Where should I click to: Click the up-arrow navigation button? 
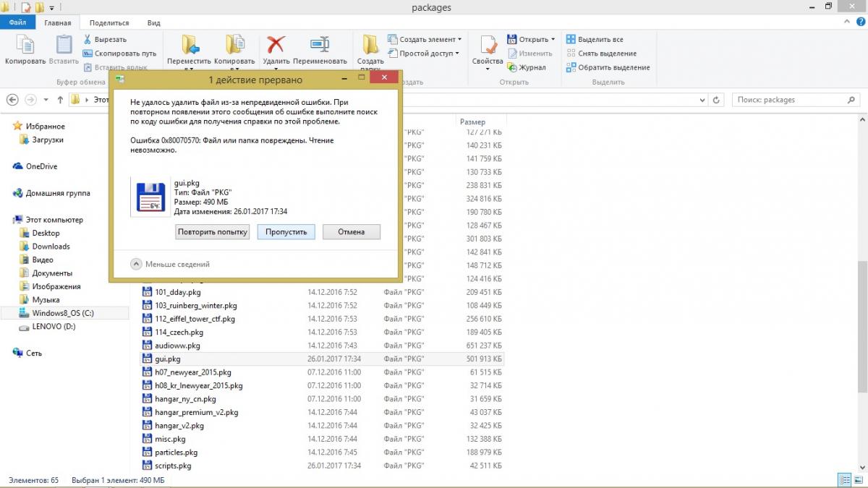click(60, 100)
